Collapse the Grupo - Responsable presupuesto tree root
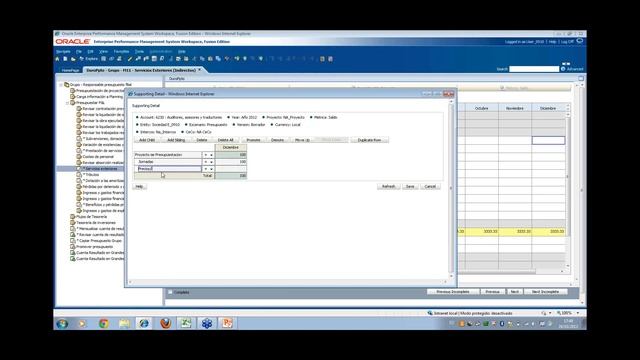640x360 pixels. point(61,85)
